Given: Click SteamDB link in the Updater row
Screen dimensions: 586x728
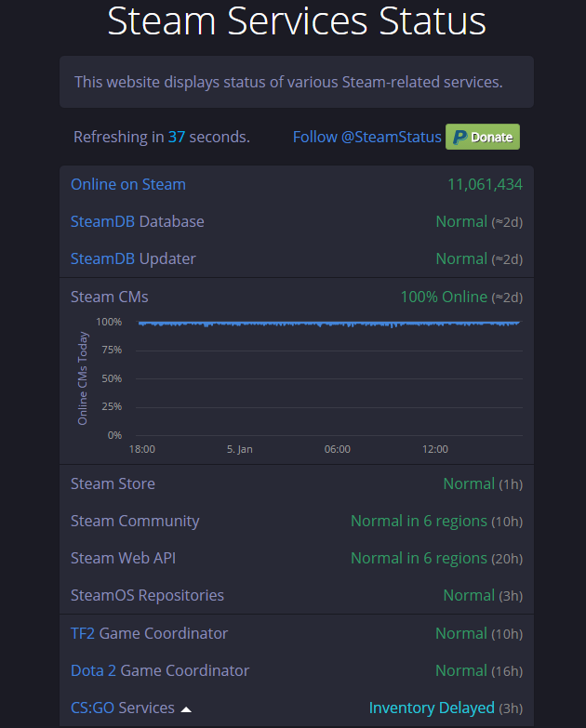Looking at the screenshot, I should tap(102, 258).
